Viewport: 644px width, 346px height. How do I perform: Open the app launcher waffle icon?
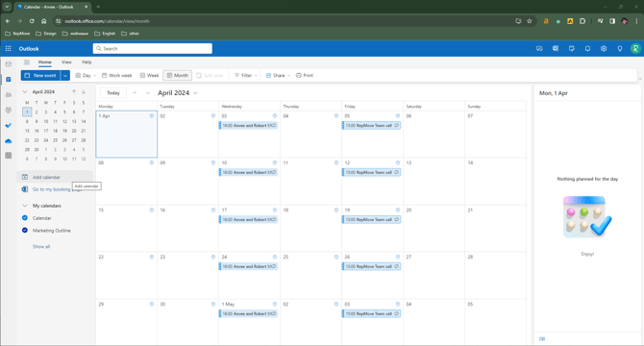tap(9, 48)
